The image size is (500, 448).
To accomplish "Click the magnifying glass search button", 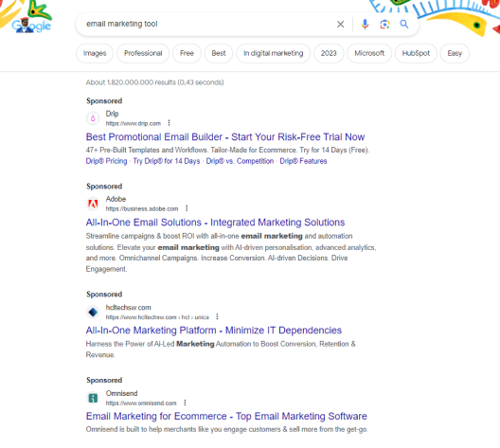I will coord(404,25).
